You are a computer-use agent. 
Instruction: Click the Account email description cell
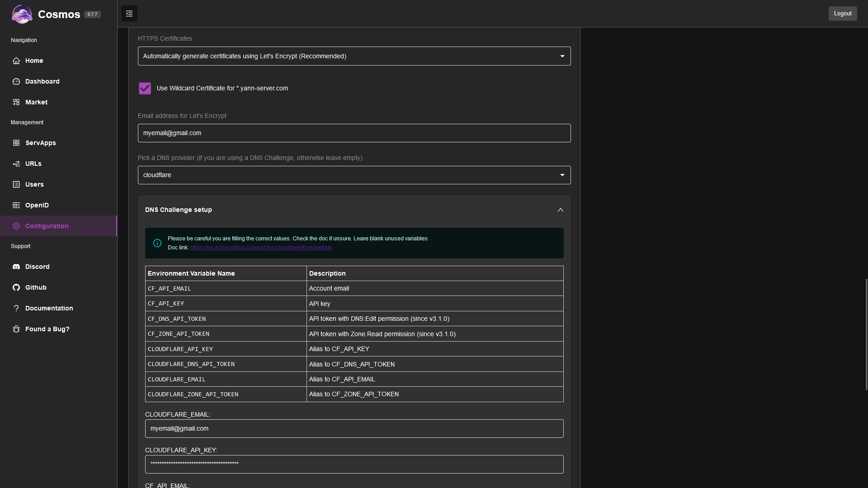click(x=435, y=288)
